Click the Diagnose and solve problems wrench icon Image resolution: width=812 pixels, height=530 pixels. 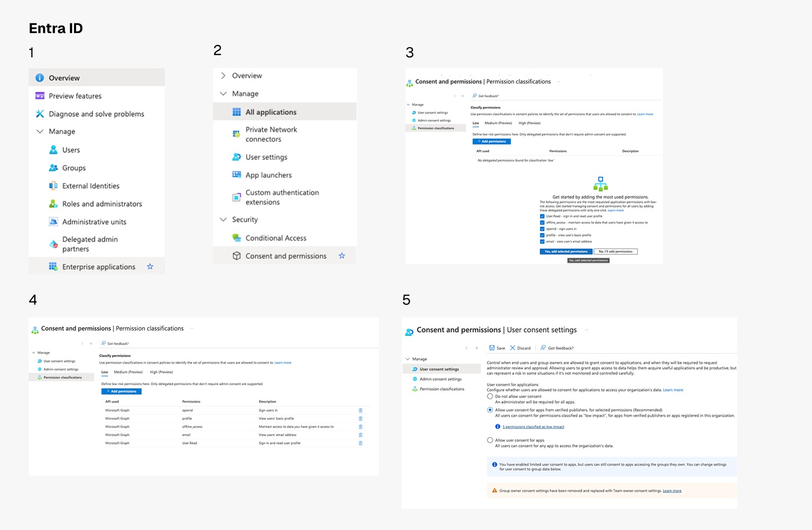40,114
